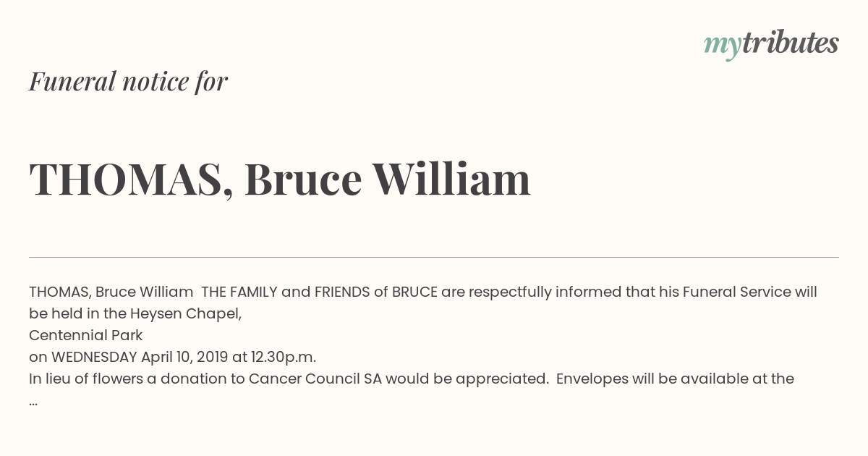The height and width of the screenshot is (456, 868).
Task: Click the "Centennial Park" line
Action: tap(86, 335)
